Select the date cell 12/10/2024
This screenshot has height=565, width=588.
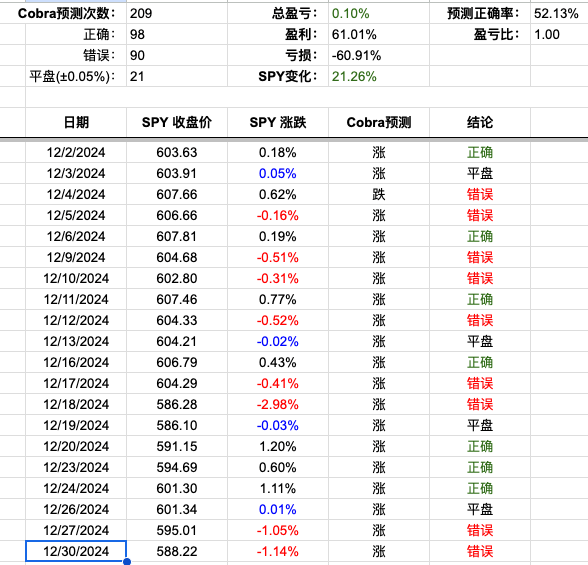76,278
